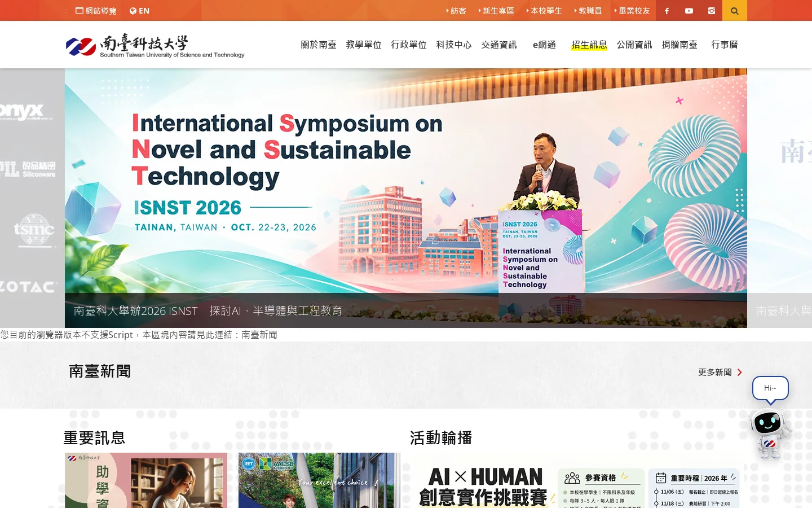Open the AACSB accredited news card
812x508 pixels.
click(x=319, y=480)
